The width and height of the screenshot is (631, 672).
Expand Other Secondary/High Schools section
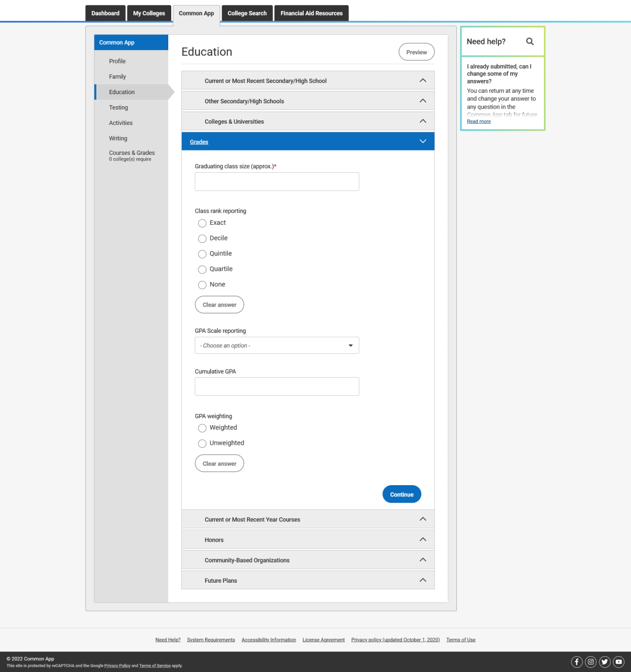(308, 101)
